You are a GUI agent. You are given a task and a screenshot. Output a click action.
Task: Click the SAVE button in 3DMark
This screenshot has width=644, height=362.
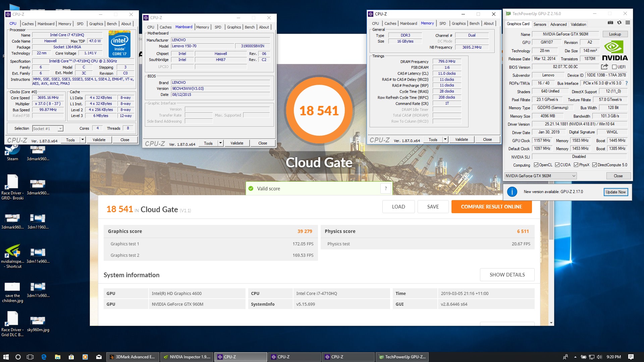pyautogui.click(x=433, y=207)
